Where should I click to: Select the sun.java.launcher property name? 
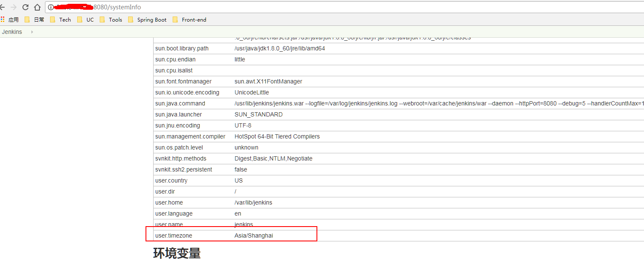point(179,114)
